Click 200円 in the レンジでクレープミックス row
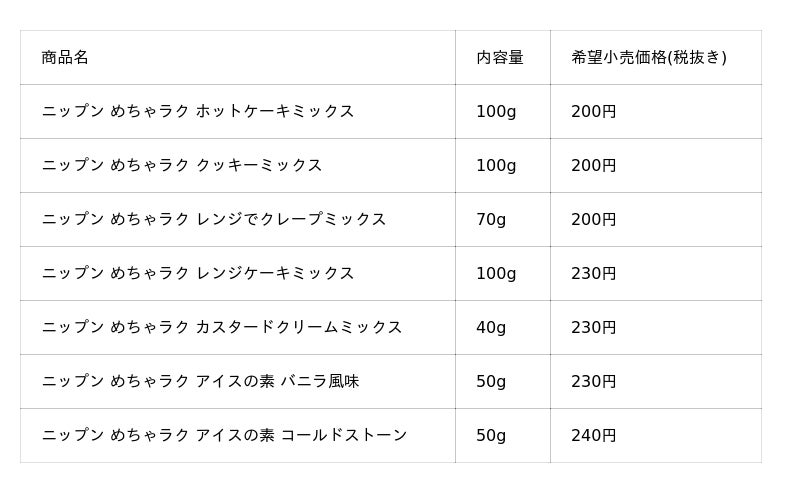 coord(593,220)
